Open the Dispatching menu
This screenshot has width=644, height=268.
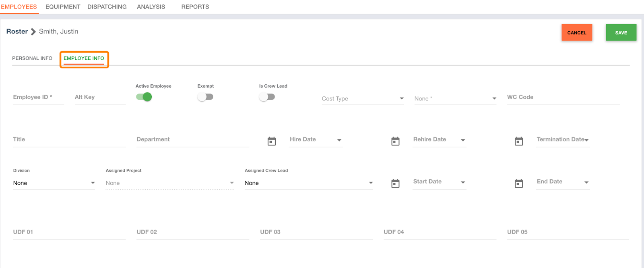(107, 7)
